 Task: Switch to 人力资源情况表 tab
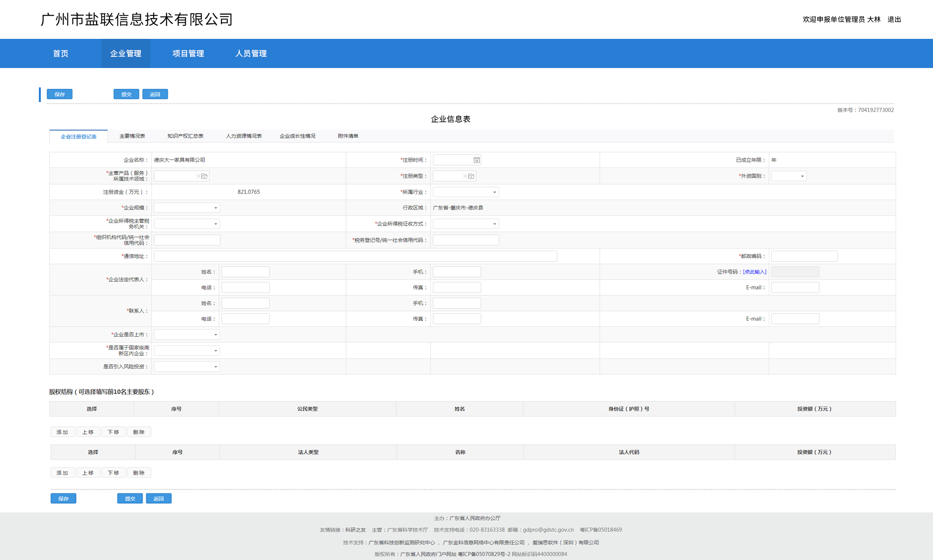[x=243, y=136]
